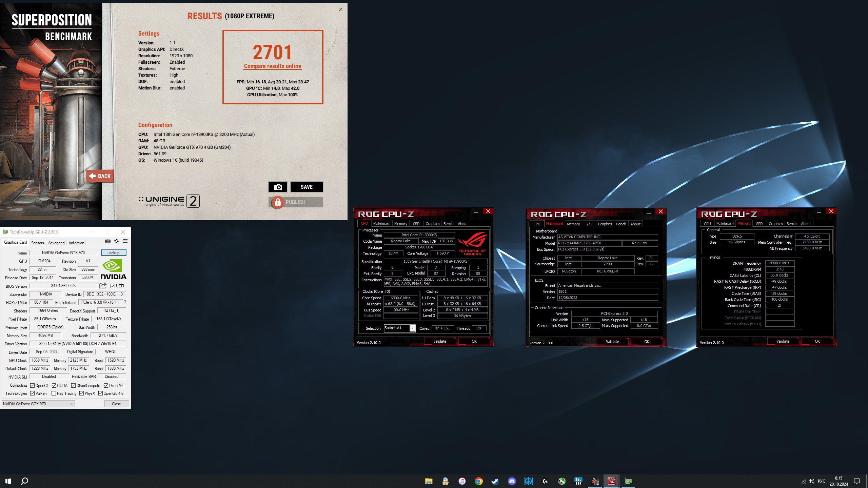Open the network icon in system tray

click(x=803, y=481)
